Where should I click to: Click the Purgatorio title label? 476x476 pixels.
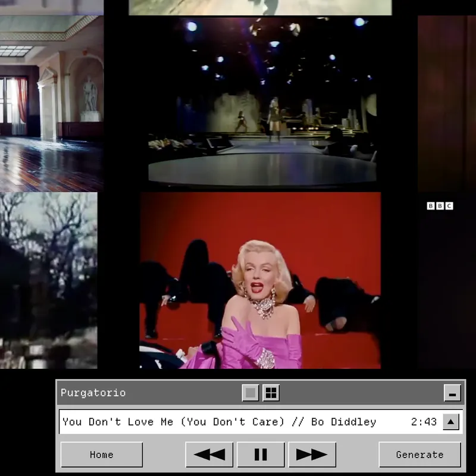pos(93,393)
